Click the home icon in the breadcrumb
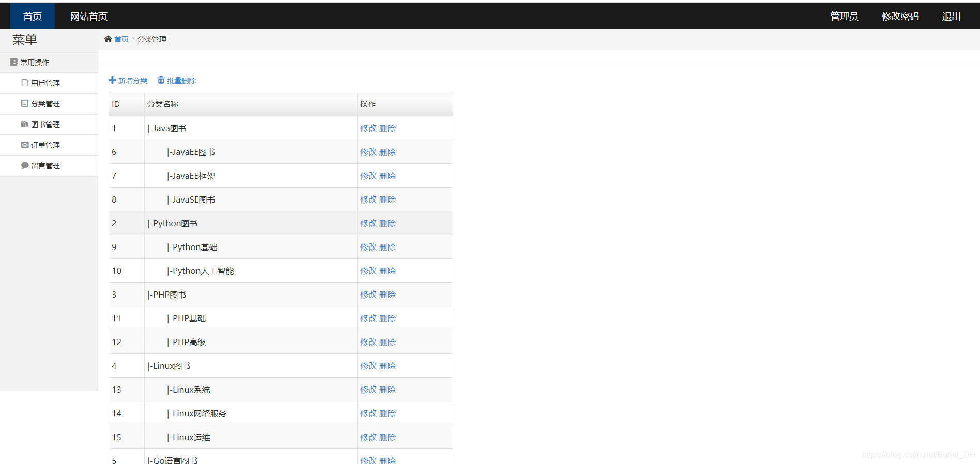The image size is (980, 464). [108, 39]
